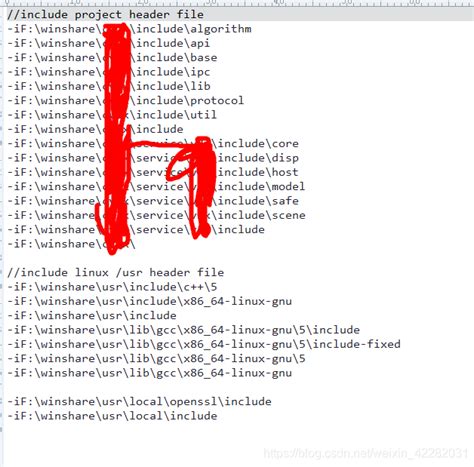The image size is (474, 467).
Task: Click the blog.csdn.net watermark link
Action: (366, 454)
